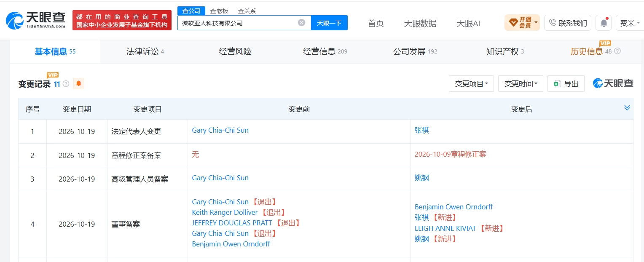This screenshot has height=262, width=644.
Task: Click the 变更后 column header
Action: click(521, 109)
